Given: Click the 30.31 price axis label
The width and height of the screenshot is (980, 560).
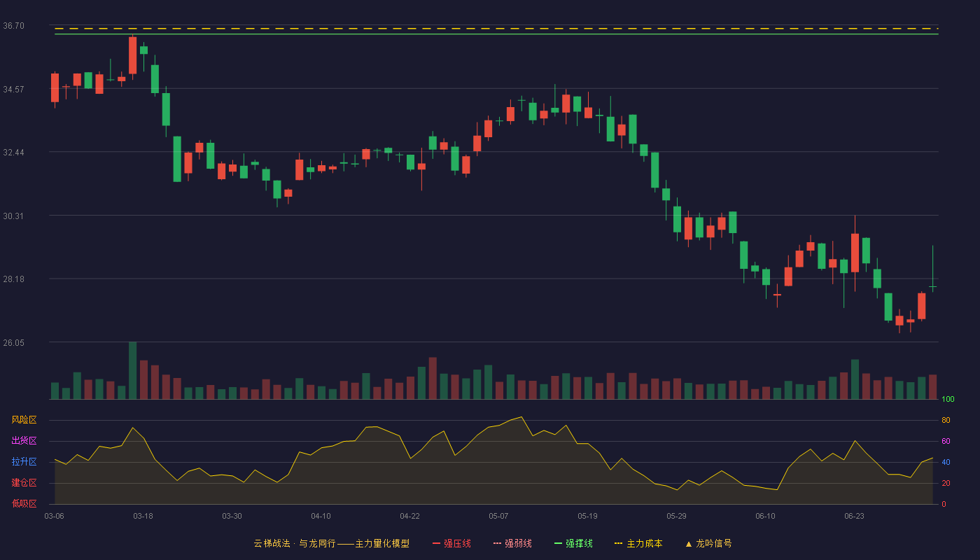Looking at the screenshot, I should click(13, 216).
